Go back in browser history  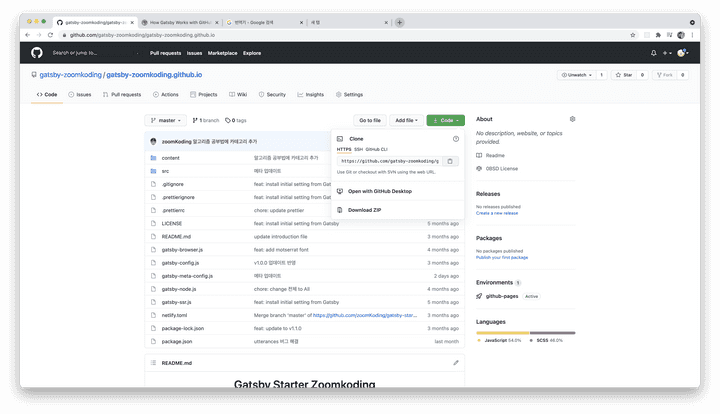[28, 35]
